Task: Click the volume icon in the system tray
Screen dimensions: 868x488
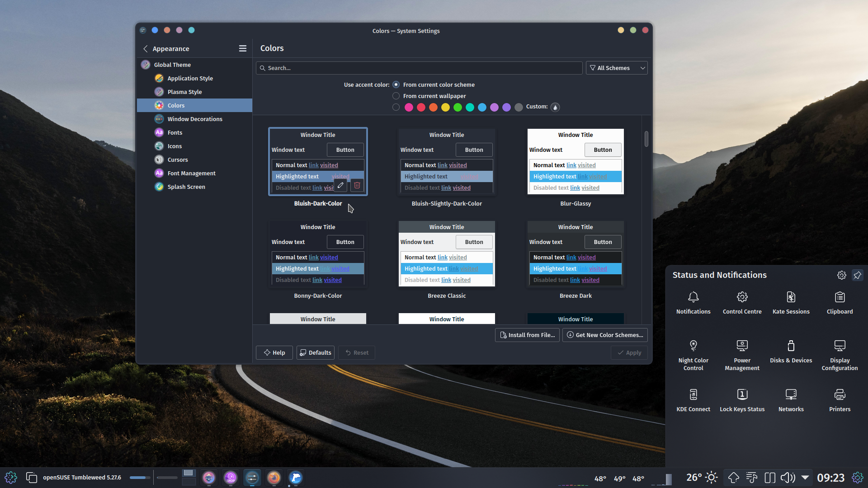Action: click(788, 477)
